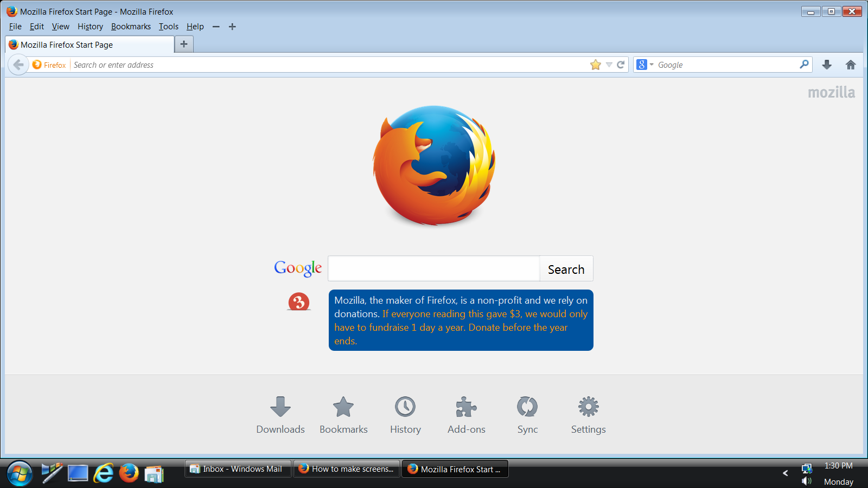Click the toolbar downloads arrow icon
This screenshot has width=868, height=488.
click(x=827, y=65)
